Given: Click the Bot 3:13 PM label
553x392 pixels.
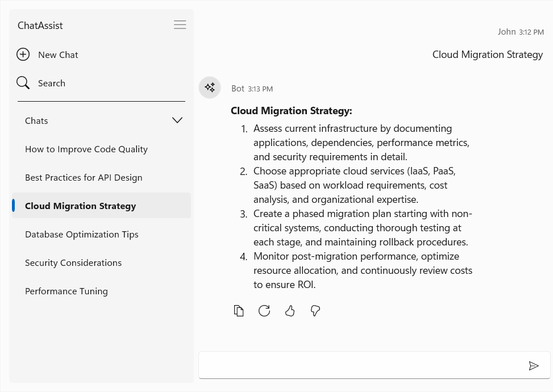Looking at the screenshot, I should point(252,89).
